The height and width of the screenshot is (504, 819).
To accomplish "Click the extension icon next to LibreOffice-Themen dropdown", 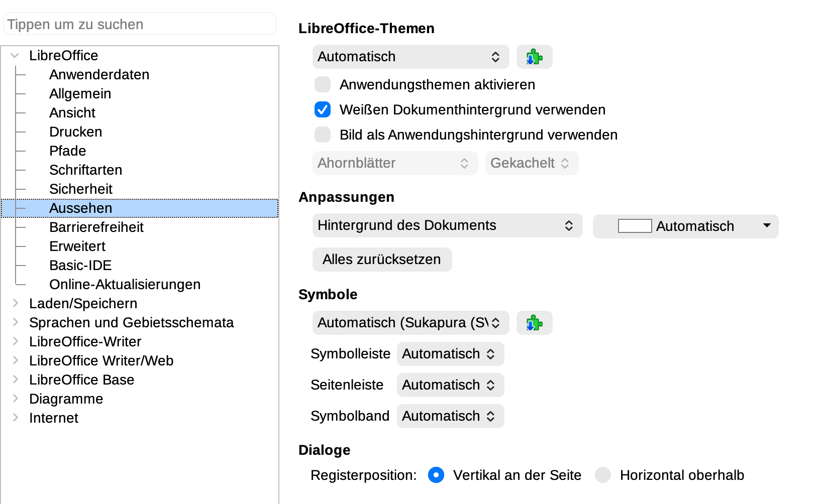I will [x=534, y=57].
